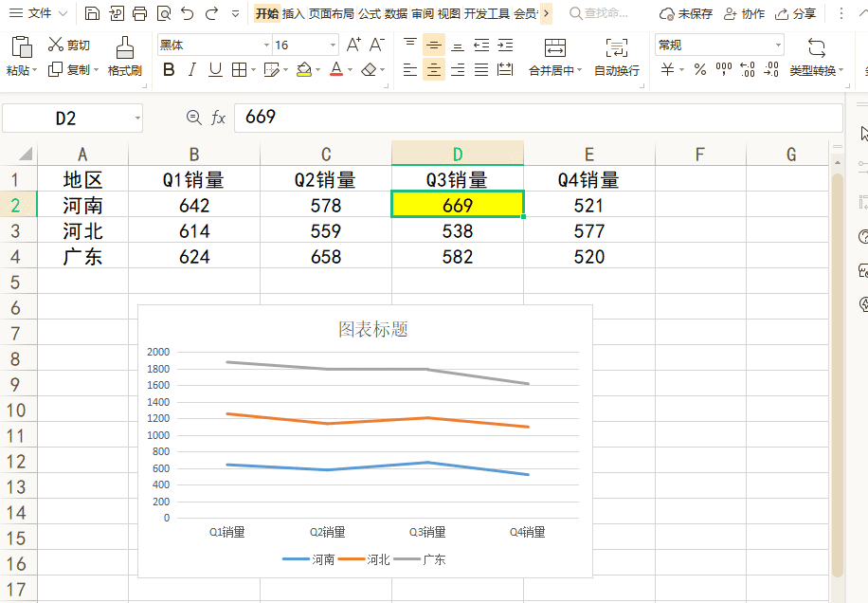
Task: Click the Print icon
Action: (140, 13)
